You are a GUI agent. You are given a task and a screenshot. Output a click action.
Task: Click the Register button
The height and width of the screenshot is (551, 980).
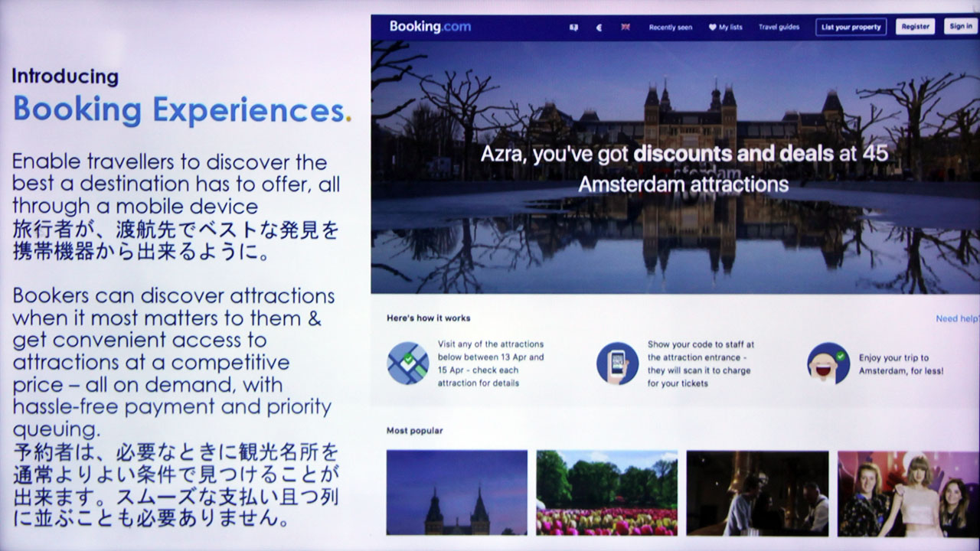[x=915, y=27]
